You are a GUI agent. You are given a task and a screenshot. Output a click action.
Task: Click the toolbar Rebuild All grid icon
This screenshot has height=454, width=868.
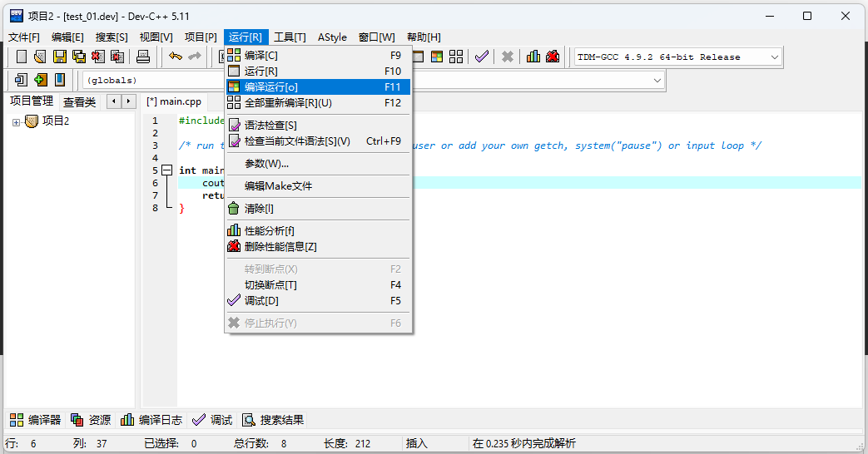tap(455, 57)
